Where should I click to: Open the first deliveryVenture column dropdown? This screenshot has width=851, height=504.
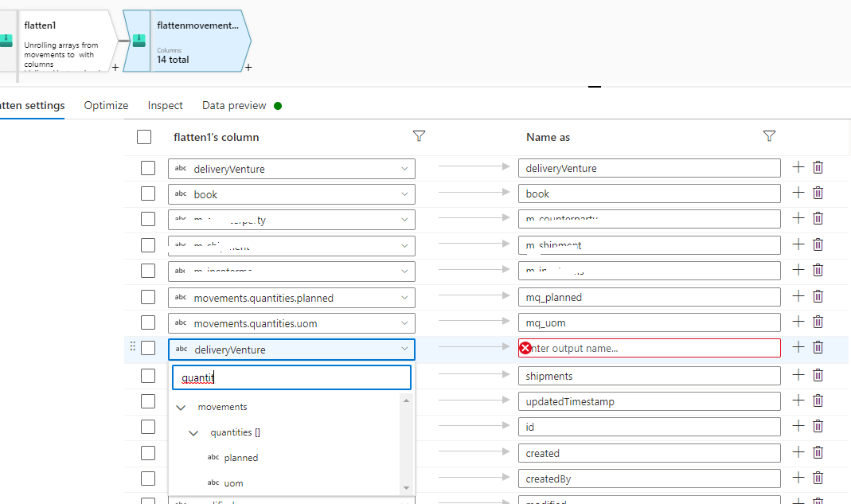(x=291, y=168)
